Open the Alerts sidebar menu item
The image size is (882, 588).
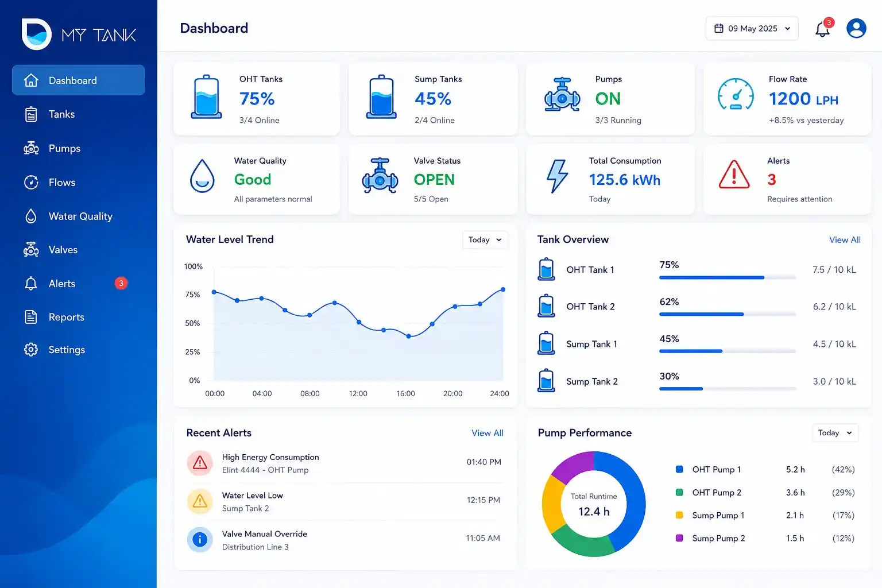78,284
